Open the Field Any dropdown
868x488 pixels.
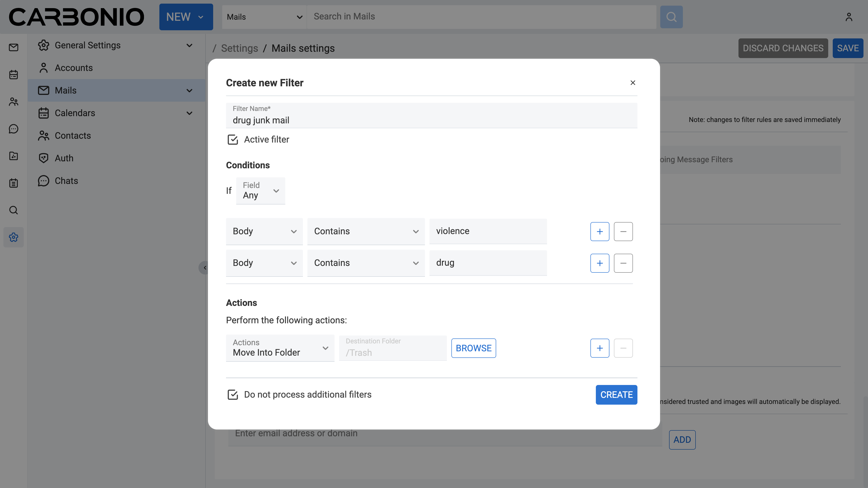tap(260, 191)
